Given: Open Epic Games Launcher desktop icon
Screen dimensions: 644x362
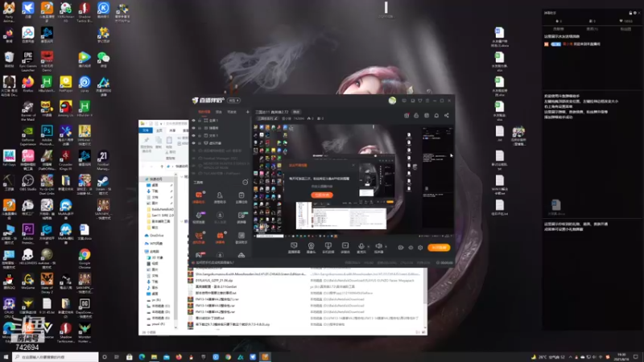Looking at the screenshot, I should point(28,61).
